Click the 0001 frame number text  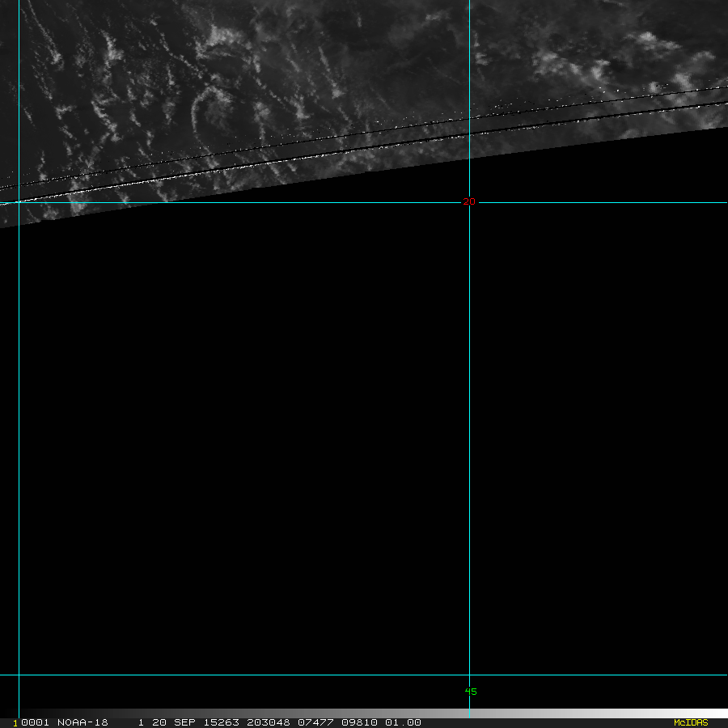(36, 722)
